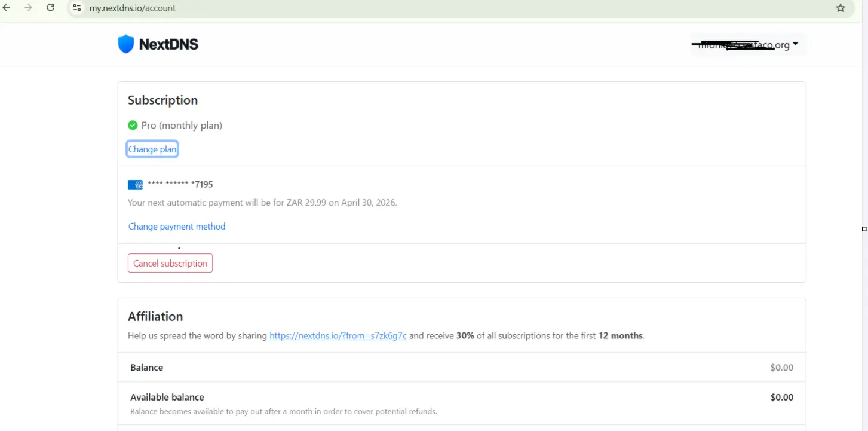This screenshot has width=868, height=431.
Task: Click the bold 12 months text
Action: [x=621, y=336]
